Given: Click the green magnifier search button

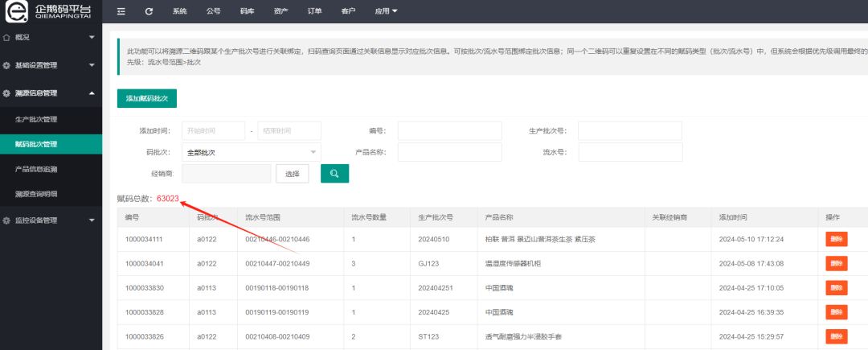Looking at the screenshot, I should point(334,173).
